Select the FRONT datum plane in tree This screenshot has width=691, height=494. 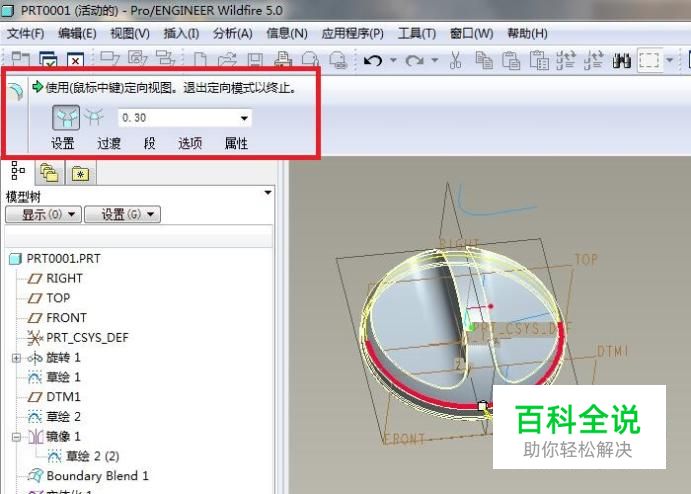(57, 318)
